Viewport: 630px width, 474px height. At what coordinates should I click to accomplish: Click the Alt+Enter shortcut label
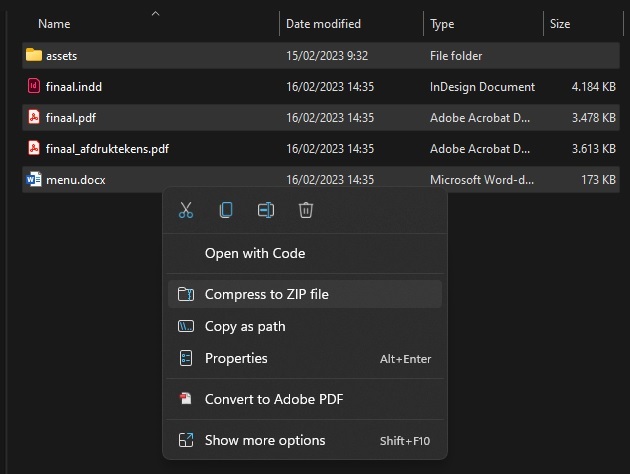point(405,359)
